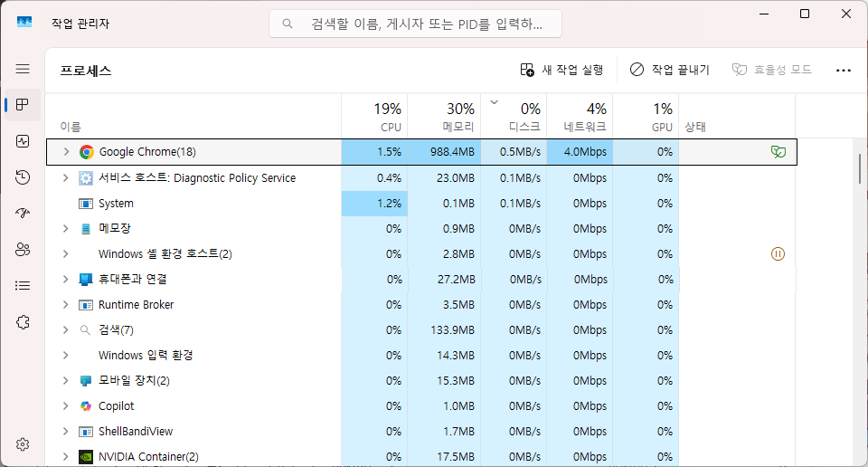Click the Diagnostic Policy Service gear icon
This screenshot has width=868, height=467.
click(x=86, y=177)
